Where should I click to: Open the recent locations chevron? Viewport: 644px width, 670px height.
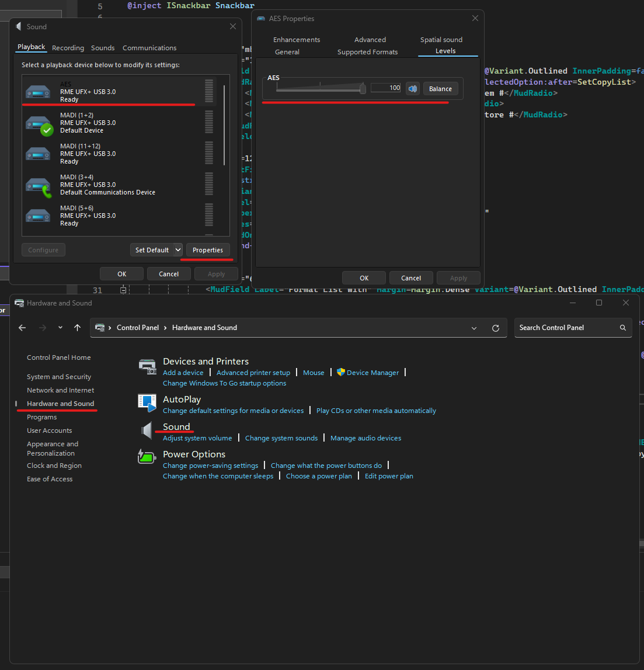[x=60, y=328]
